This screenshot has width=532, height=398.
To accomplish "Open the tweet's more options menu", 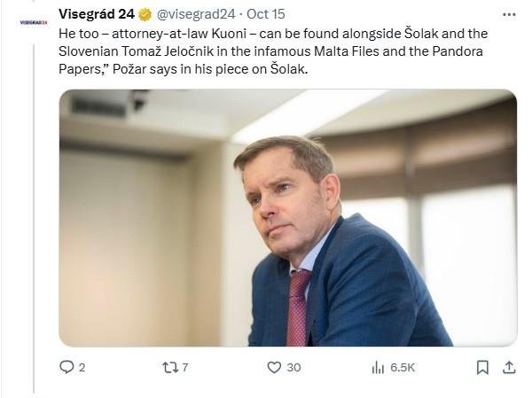I will [x=508, y=14].
